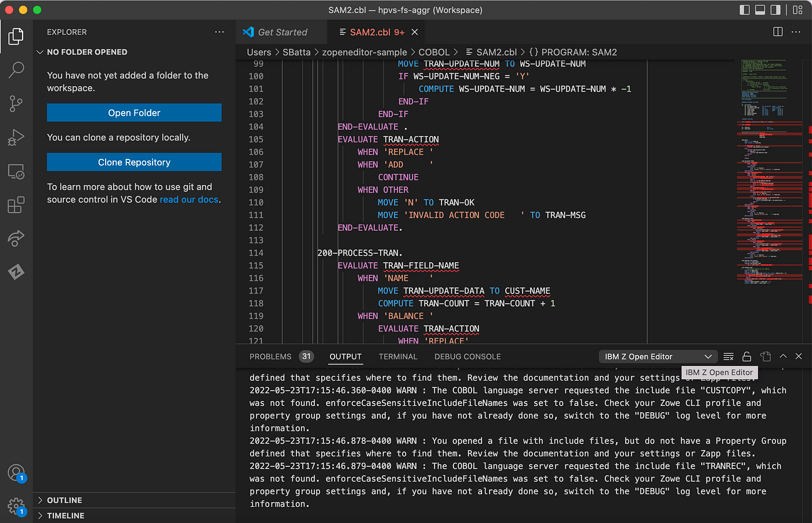Switch to the Debug Console tab
Image resolution: width=812 pixels, height=523 pixels.
467,357
